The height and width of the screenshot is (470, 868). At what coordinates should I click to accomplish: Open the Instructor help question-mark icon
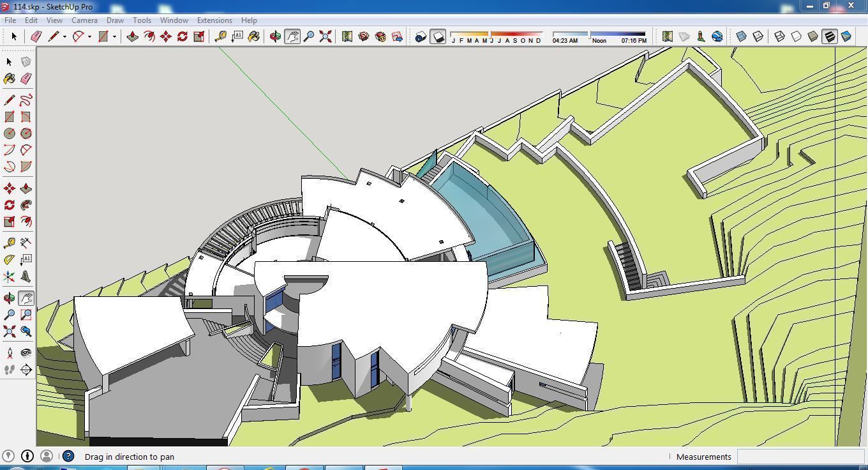click(x=68, y=456)
